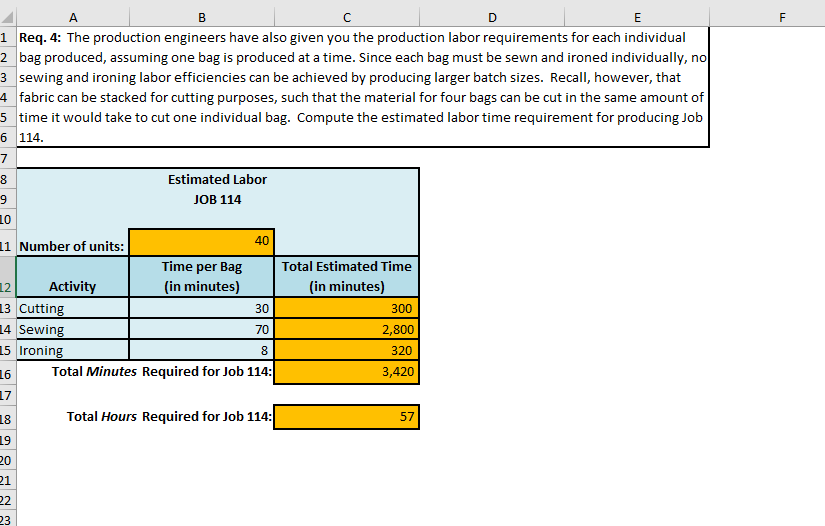Select Cutting time per bag cell 30

coord(202,308)
